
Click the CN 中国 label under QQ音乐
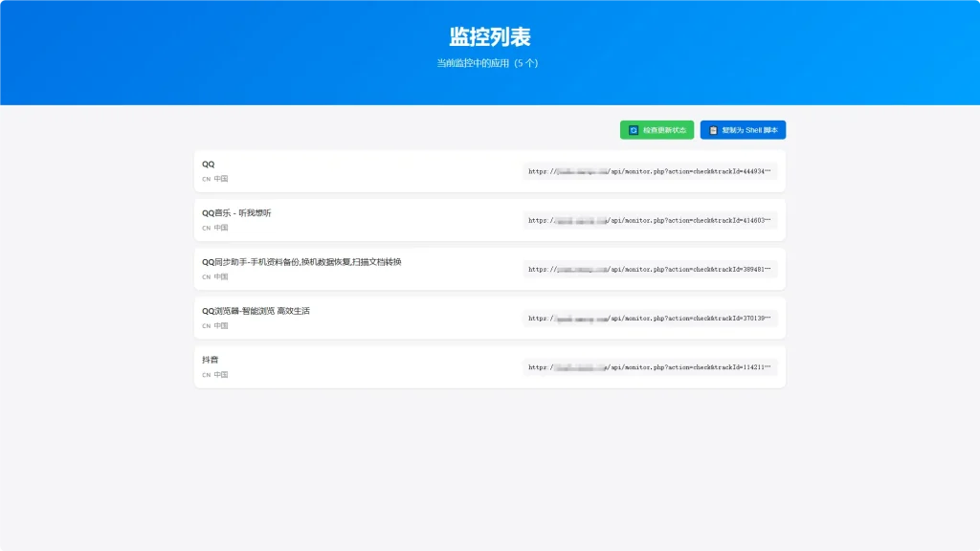(215, 228)
